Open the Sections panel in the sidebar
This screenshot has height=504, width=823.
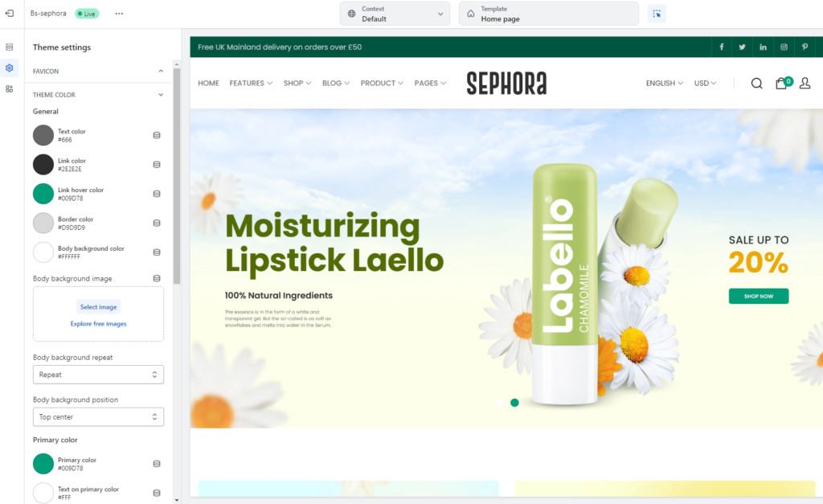pos(10,48)
